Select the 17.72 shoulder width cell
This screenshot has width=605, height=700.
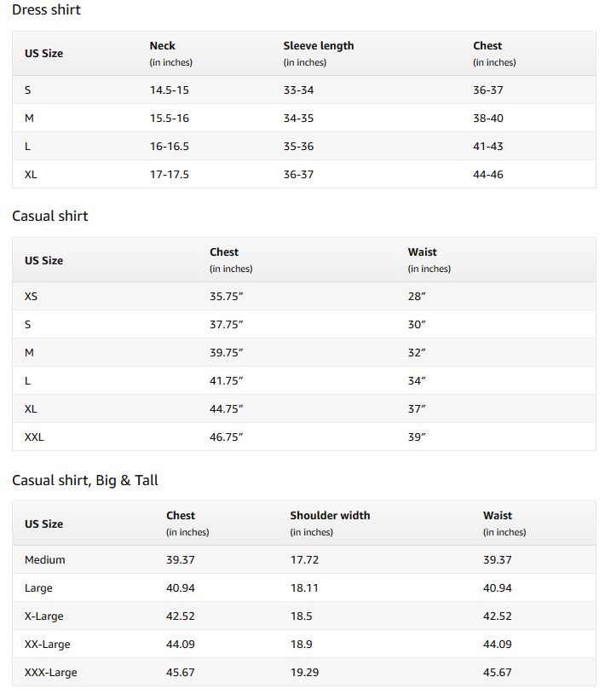coord(305,559)
